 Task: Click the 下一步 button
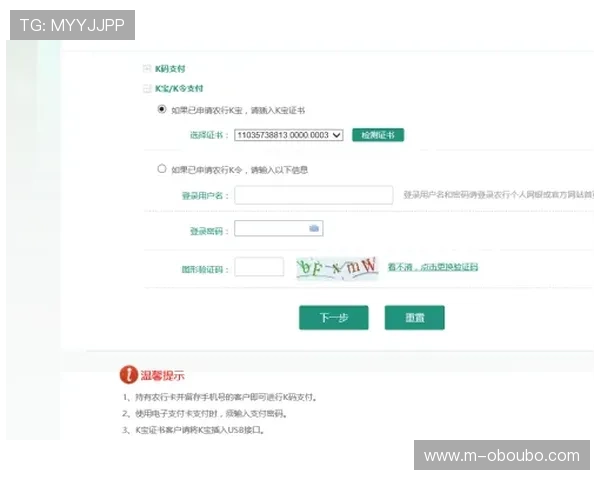[x=334, y=318]
